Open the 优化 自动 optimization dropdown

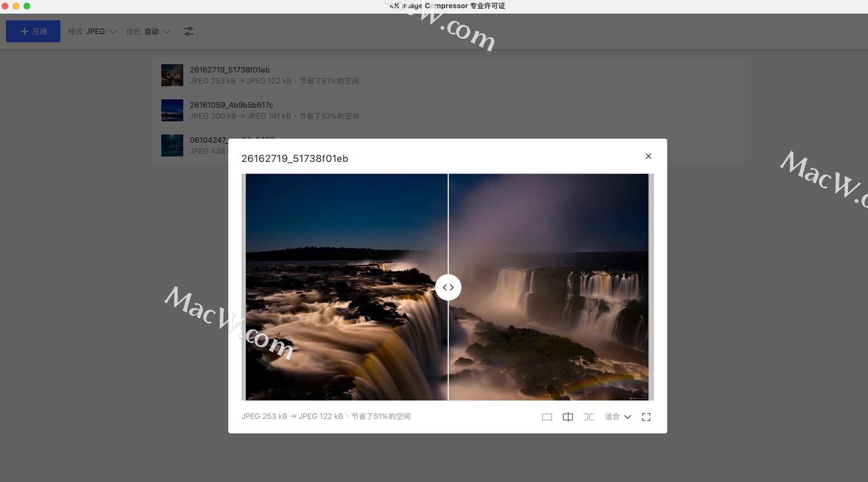tap(148, 32)
